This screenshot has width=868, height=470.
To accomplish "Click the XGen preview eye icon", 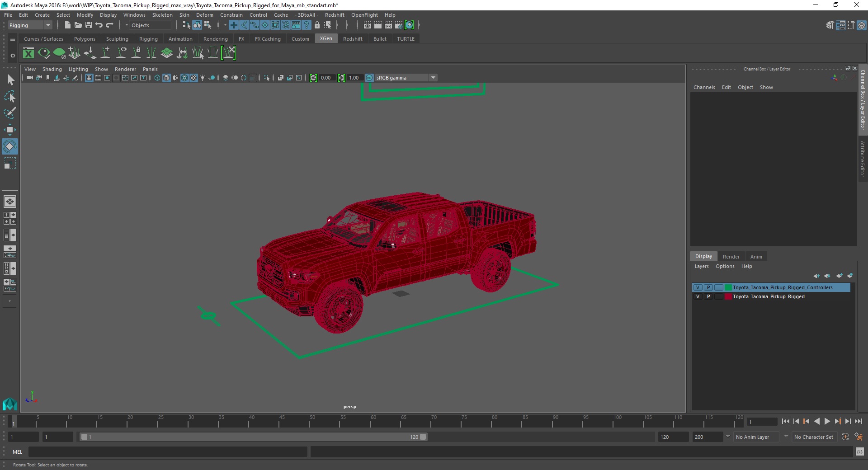I will pyautogui.click(x=44, y=53).
